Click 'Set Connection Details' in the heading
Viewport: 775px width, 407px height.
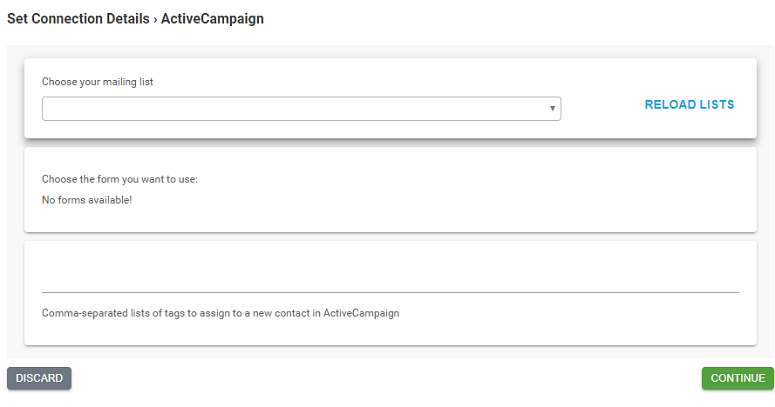78,19
